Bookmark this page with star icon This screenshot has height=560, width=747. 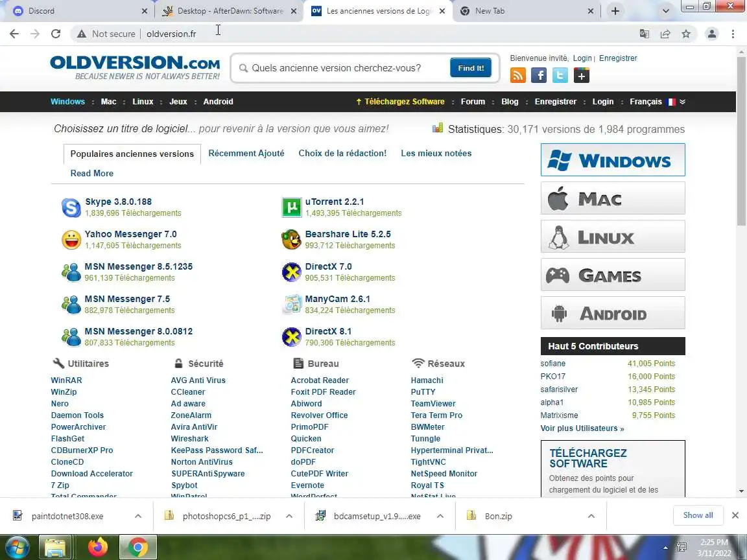(x=686, y=34)
